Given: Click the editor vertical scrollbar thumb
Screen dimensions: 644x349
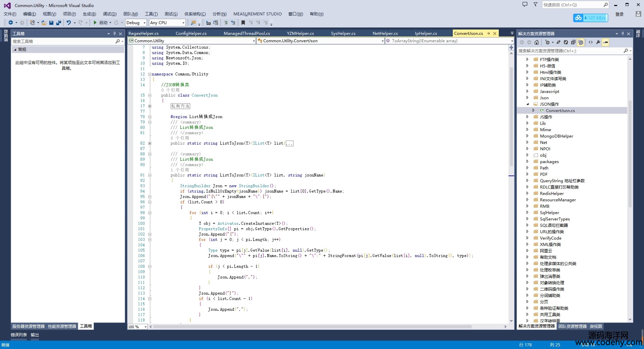Looking at the screenshot, I should point(511,117).
